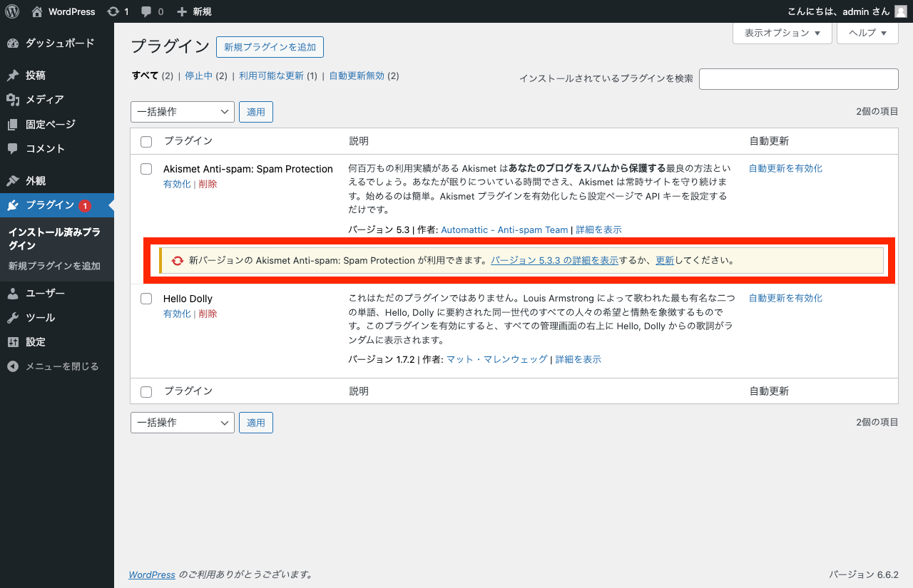Open マット・マレンウェッグ author link
The width and height of the screenshot is (913, 588).
(497, 359)
